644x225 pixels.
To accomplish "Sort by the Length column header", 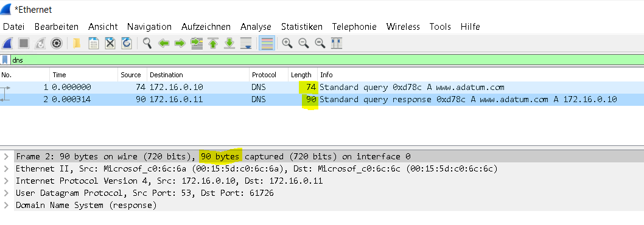I will (303, 75).
